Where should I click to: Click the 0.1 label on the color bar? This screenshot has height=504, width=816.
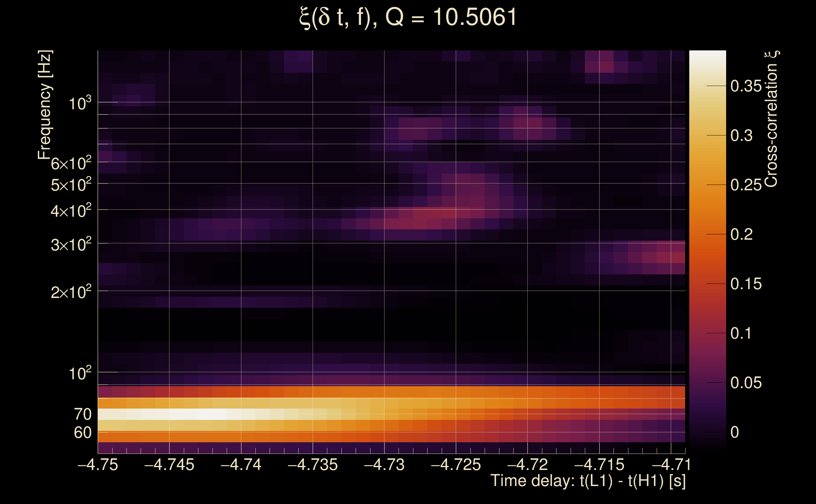coord(741,333)
